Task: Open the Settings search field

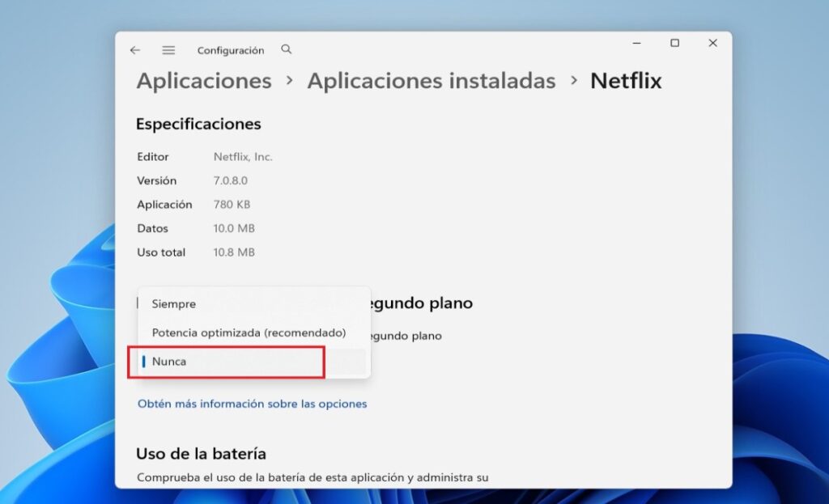Action: coord(286,49)
